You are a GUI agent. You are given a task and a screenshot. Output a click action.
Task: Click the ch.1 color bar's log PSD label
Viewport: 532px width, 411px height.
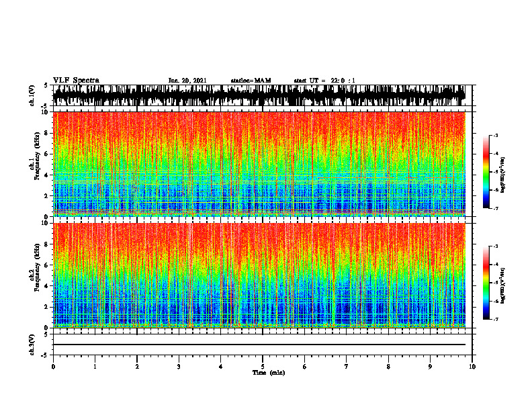tap(502, 175)
